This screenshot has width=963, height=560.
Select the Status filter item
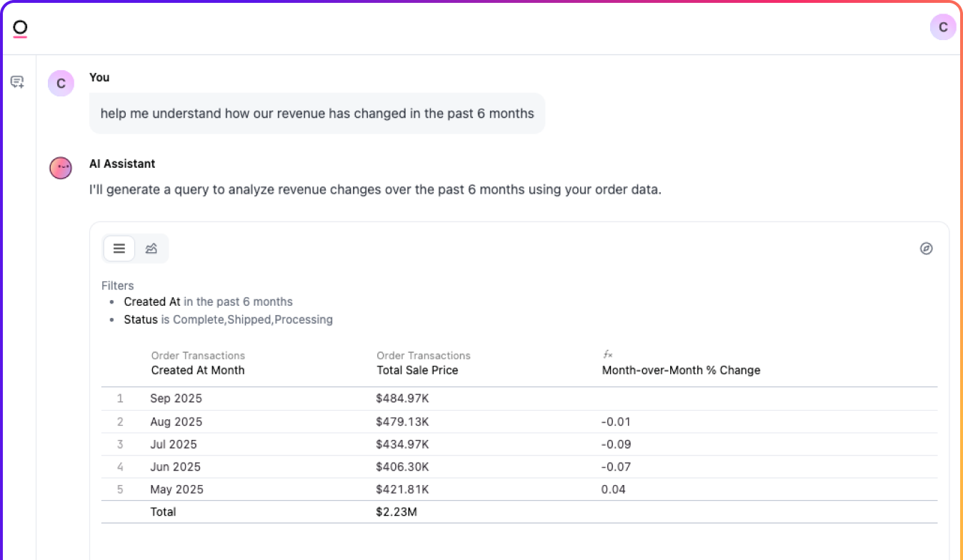coord(228,319)
